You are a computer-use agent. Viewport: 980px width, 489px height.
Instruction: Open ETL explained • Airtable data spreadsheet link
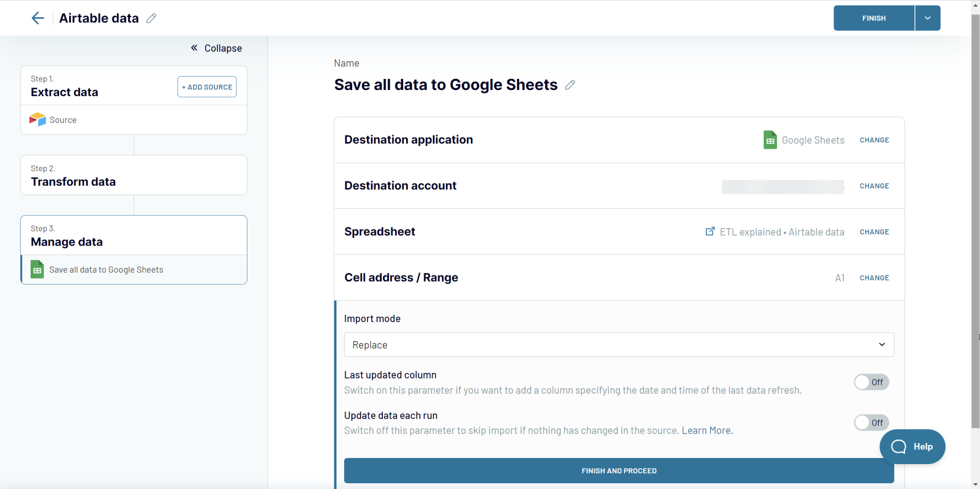click(782, 232)
